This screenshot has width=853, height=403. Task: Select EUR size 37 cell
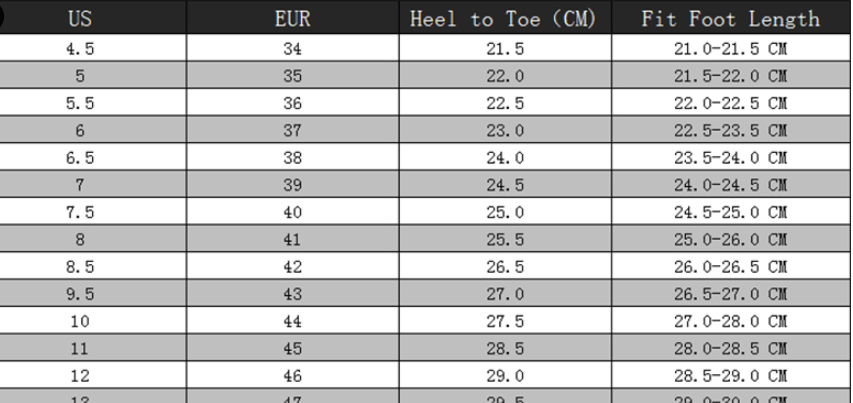pos(291,130)
